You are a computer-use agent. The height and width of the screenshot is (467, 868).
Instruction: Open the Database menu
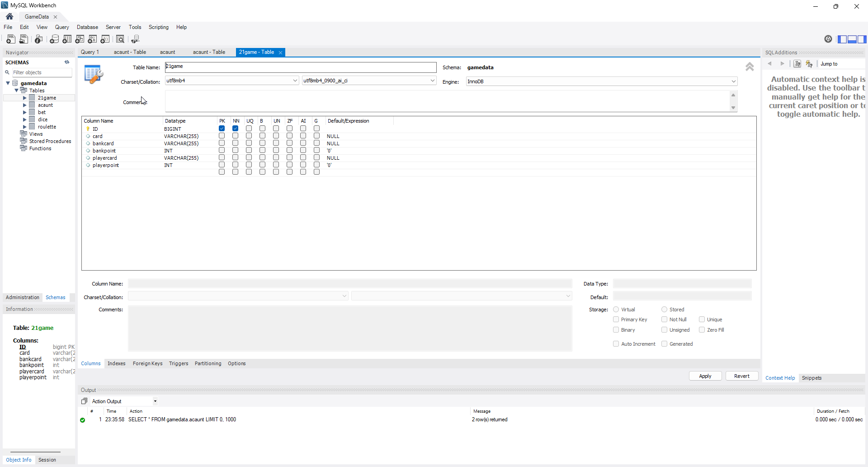click(87, 27)
